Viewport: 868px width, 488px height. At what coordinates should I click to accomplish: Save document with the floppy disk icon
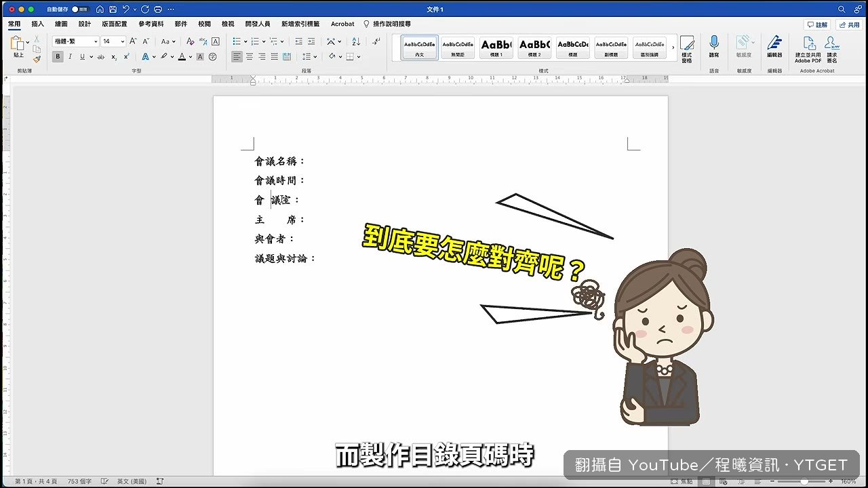[x=113, y=9]
